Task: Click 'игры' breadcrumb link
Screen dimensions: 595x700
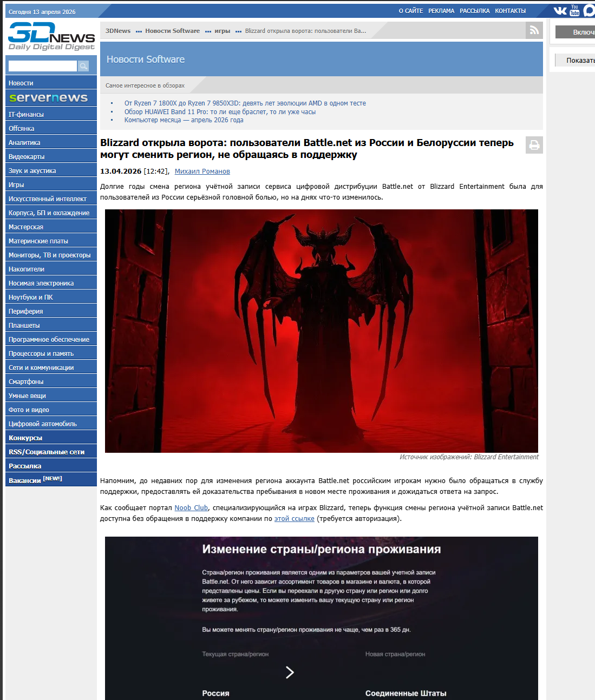Action: [x=223, y=31]
